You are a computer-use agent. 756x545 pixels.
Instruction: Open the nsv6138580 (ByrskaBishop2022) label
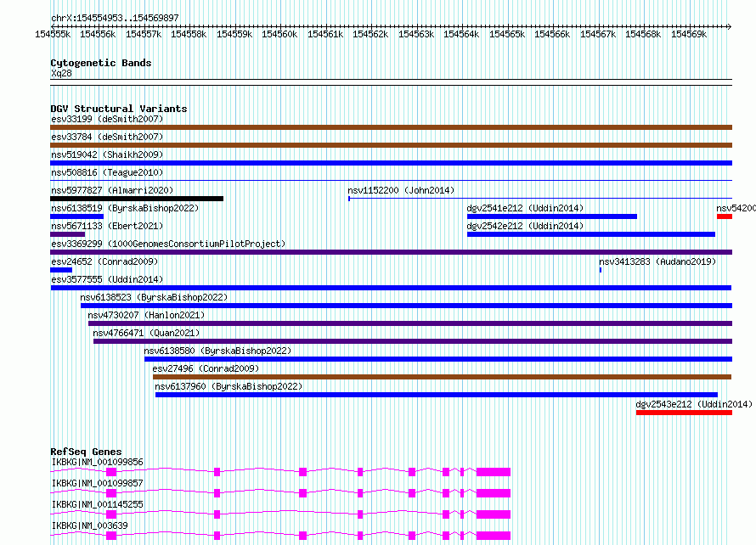click(217, 351)
